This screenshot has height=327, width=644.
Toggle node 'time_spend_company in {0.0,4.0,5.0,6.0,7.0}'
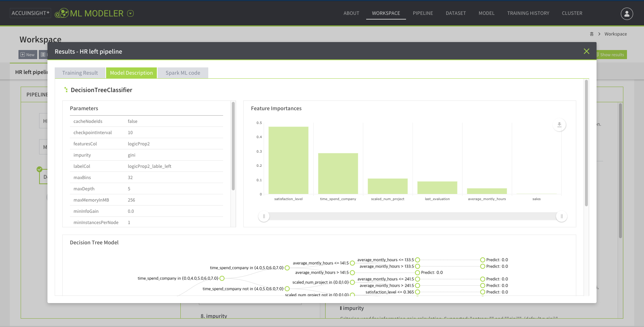222,278
